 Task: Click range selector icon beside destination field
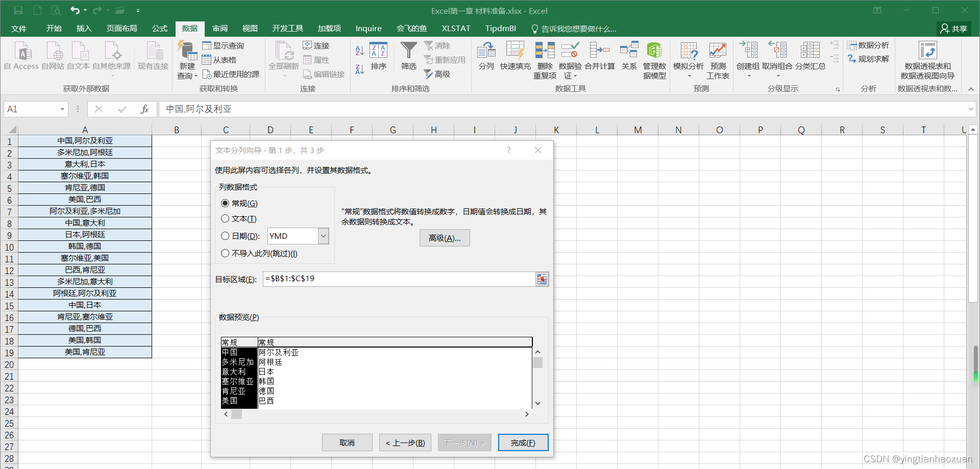click(542, 279)
